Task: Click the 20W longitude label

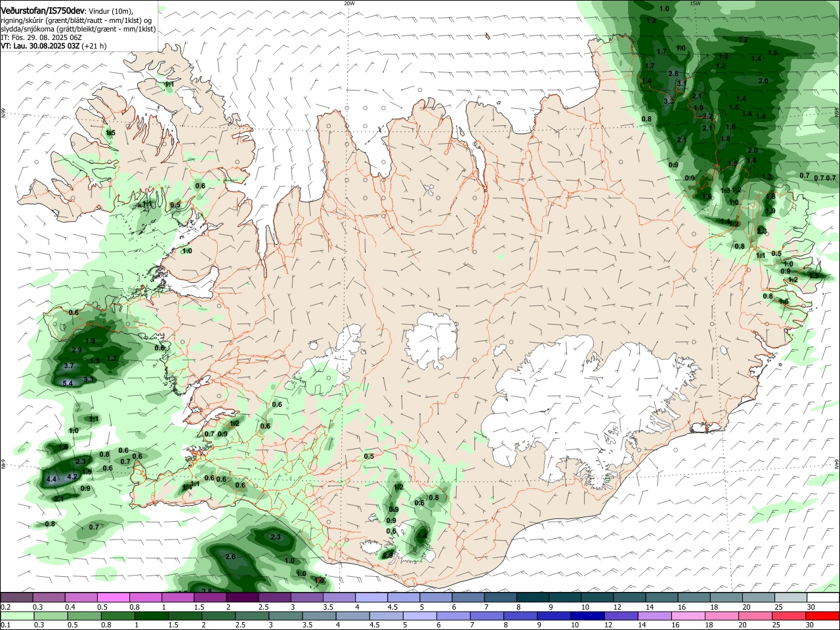Action: [349, 3]
